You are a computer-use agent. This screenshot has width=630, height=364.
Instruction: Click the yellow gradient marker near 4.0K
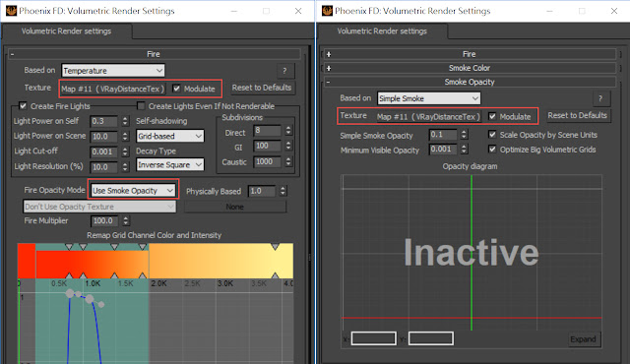click(276, 247)
